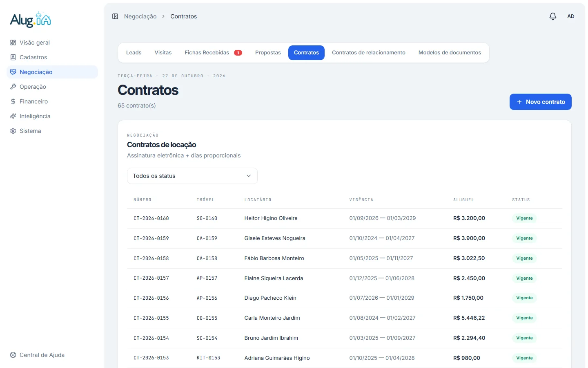Click the Aluguel column header
The width and height of the screenshot is (588, 368).
[x=463, y=200]
